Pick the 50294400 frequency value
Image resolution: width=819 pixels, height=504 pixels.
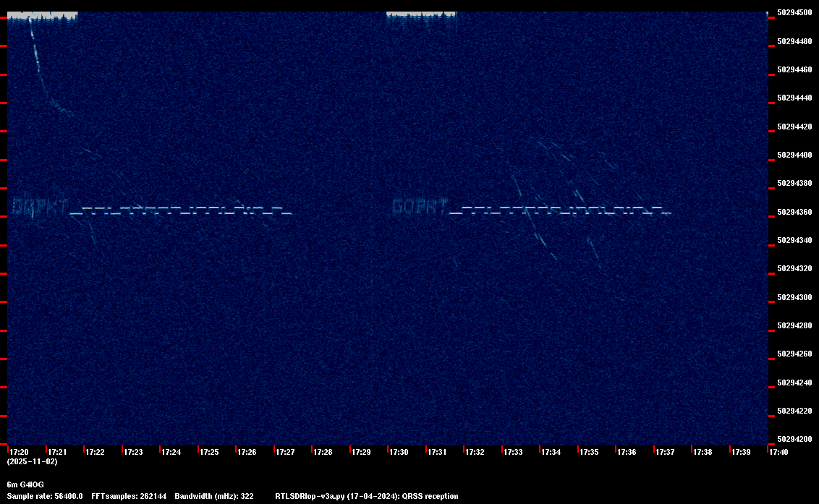795,155
